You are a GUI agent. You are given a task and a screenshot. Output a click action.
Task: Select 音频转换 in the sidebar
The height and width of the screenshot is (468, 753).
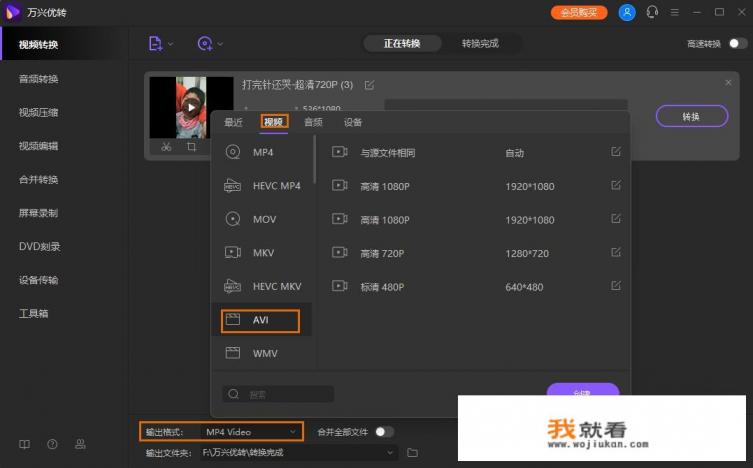pos(38,79)
